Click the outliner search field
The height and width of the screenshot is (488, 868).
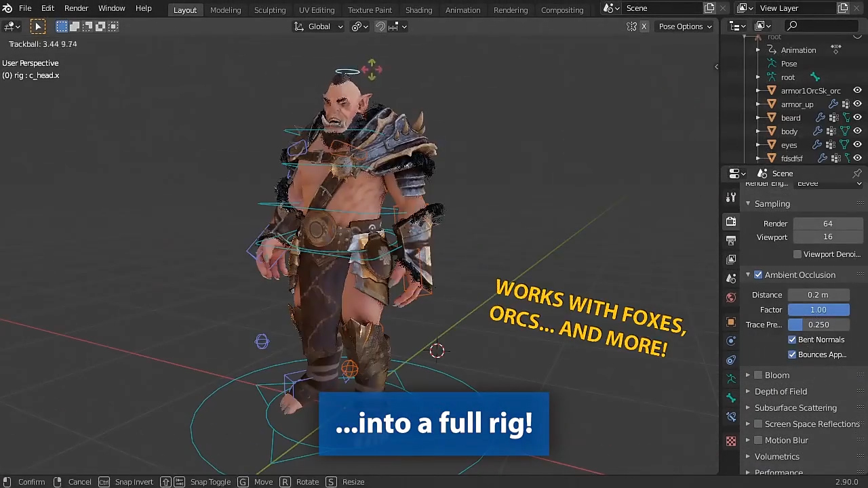click(x=823, y=26)
